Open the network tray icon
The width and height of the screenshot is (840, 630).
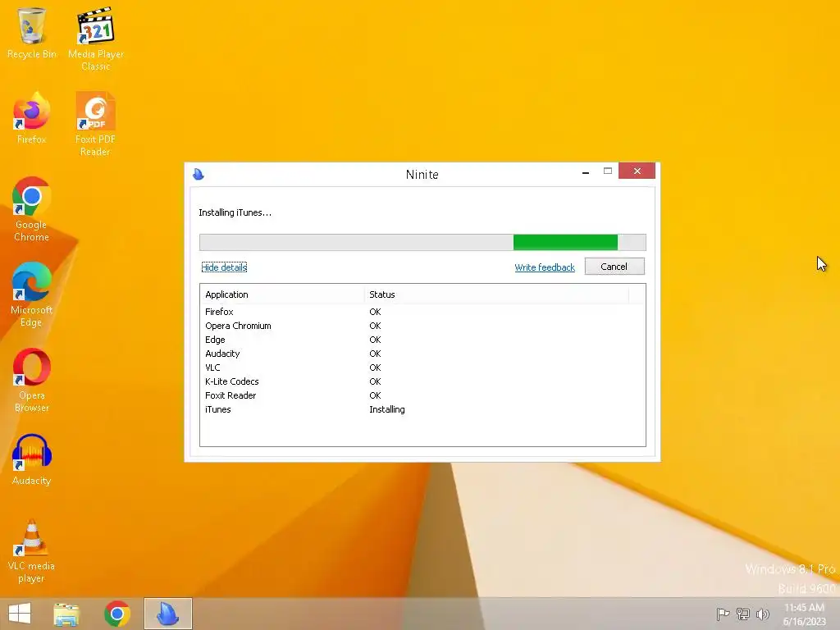pyautogui.click(x=743, y=614)
